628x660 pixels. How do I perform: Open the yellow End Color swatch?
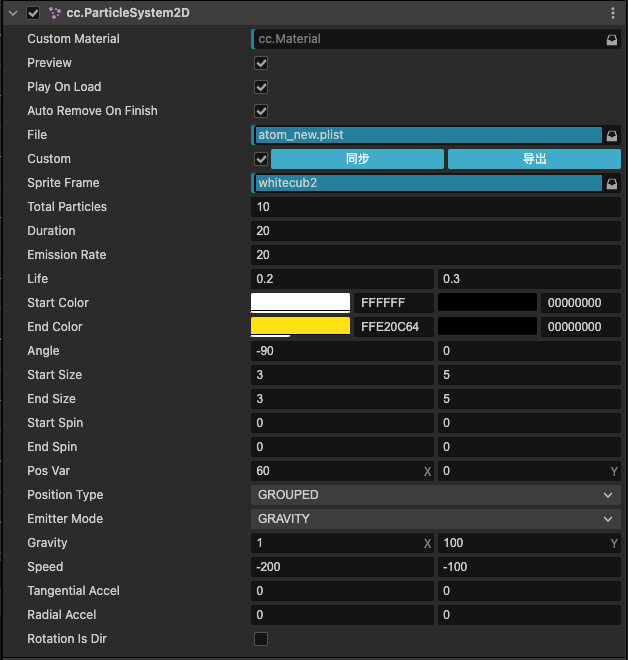click(300, 327)
